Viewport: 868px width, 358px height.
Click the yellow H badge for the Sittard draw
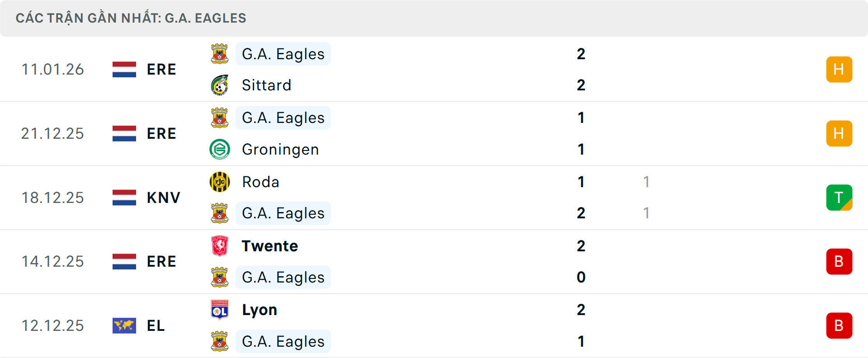[839, 69]
